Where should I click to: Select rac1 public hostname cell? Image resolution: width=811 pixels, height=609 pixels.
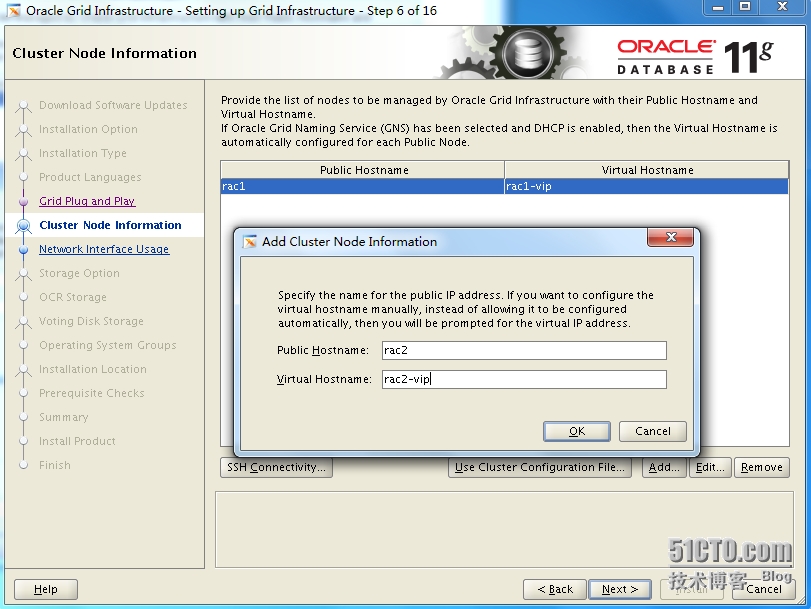coord(363,186)
